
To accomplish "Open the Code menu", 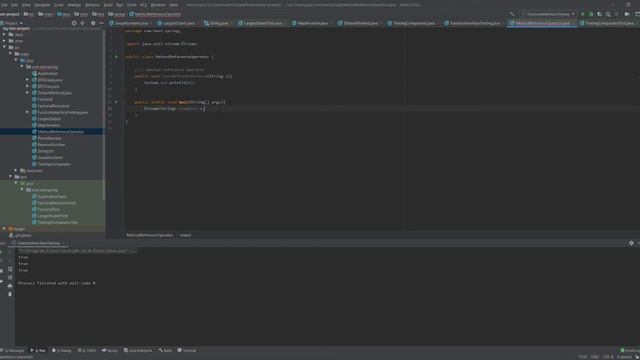I will [59, 5].
